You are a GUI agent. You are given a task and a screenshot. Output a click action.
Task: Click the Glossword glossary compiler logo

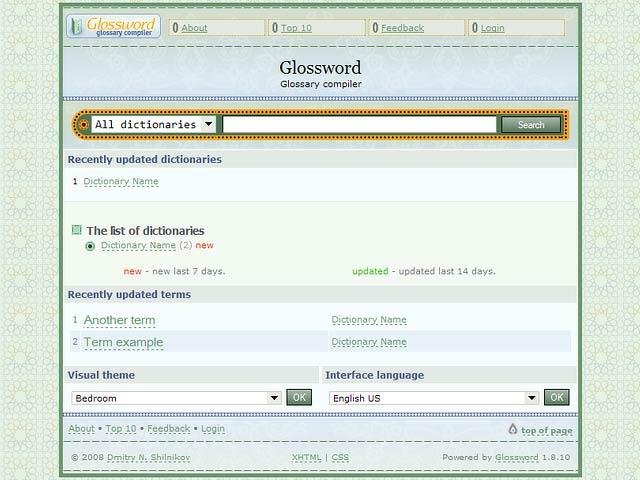tap(113, 27)
